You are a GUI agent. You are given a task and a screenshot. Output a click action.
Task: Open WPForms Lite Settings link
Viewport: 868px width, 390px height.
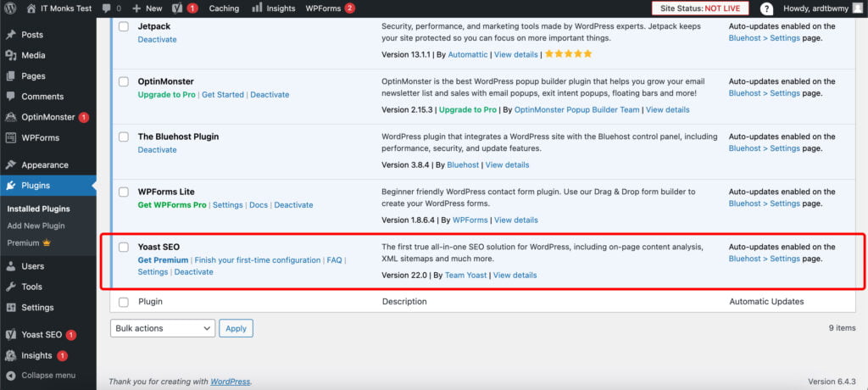tap(227, 205)
